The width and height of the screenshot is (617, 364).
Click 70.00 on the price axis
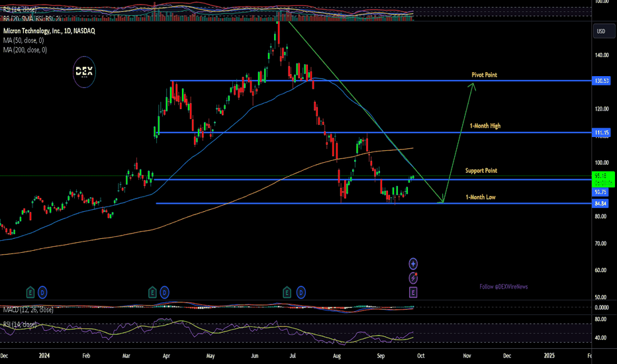point(600,243)
